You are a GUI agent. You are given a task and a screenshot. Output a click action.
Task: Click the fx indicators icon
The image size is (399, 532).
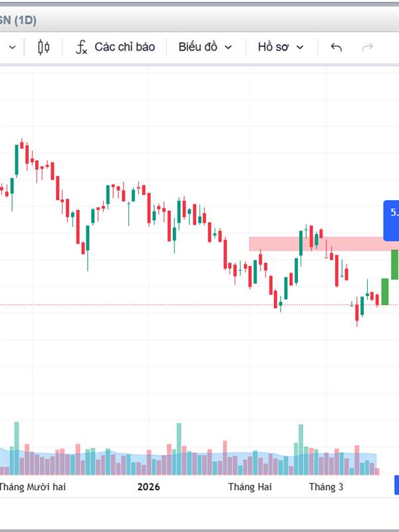point(81,47)
